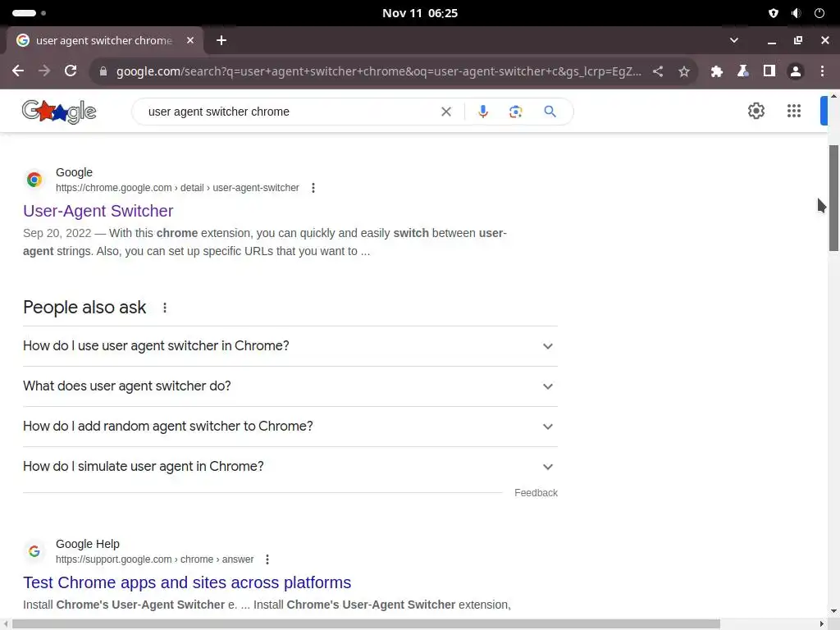
Task: Open the system power menu icon
Action: point(819,13)
